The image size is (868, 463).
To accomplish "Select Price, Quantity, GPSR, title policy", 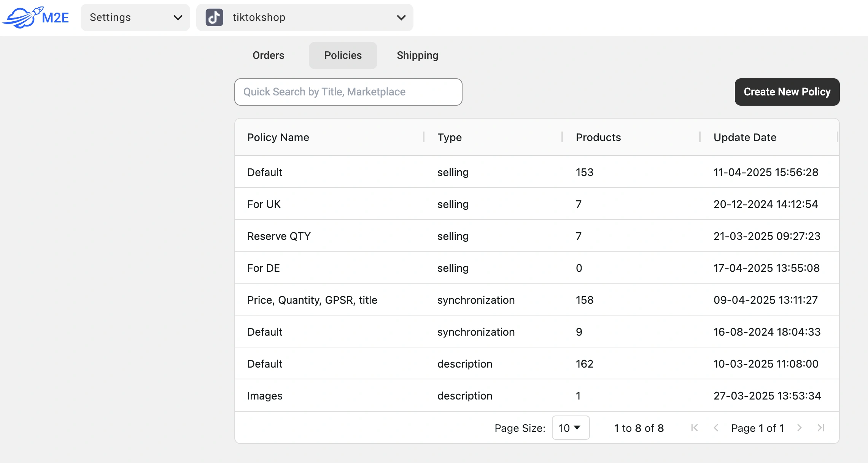I will (312, 300).
